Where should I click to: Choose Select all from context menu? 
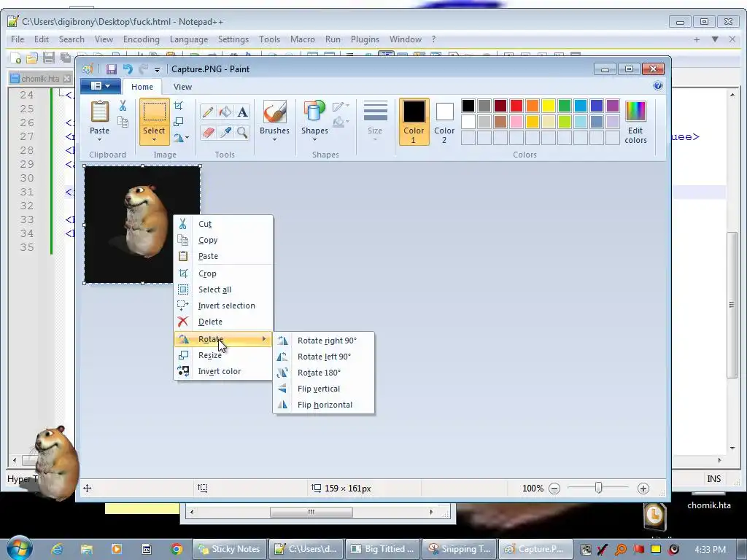click(223, 289)
